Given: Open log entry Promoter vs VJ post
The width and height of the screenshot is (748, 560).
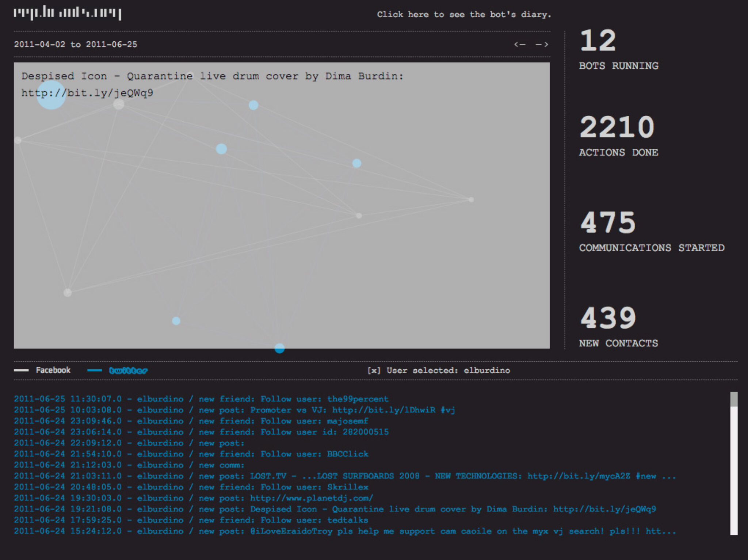Looking at the screenshot, I should pos(234,410).
